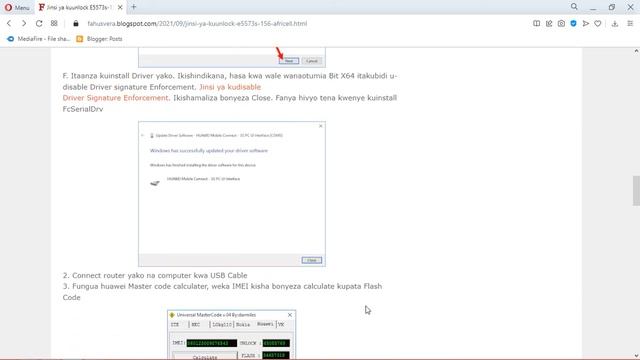The height and width of the screenshot is (360, 640).
Task: Open the Opera Menu button
Action: (17, 7)
